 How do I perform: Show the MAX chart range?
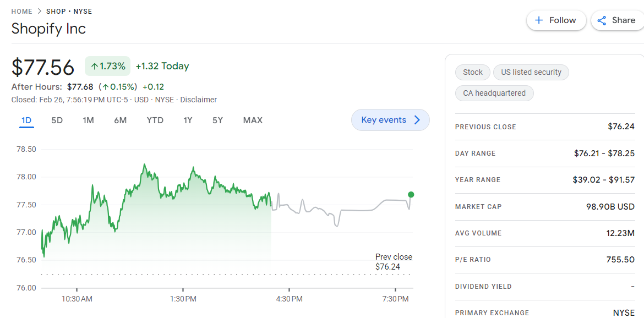253,120
